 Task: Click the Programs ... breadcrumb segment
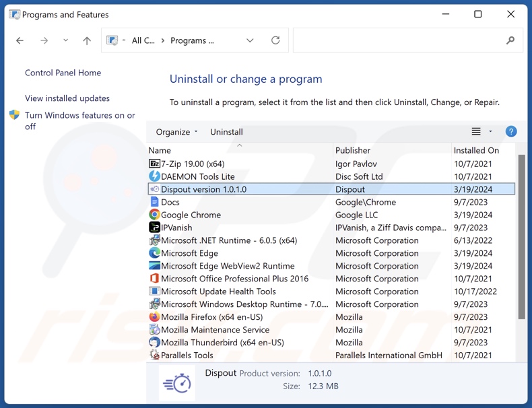(192, 40)
